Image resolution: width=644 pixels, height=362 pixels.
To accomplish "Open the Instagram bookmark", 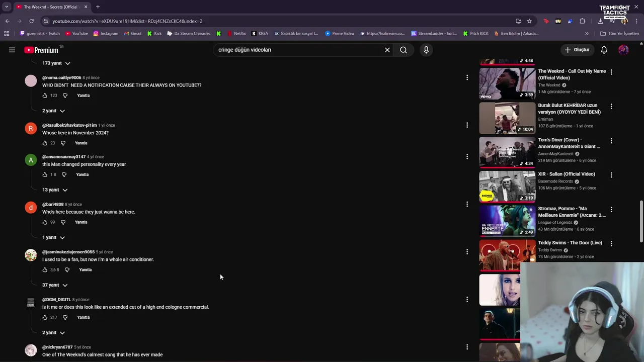I will (x=106, y=34).
